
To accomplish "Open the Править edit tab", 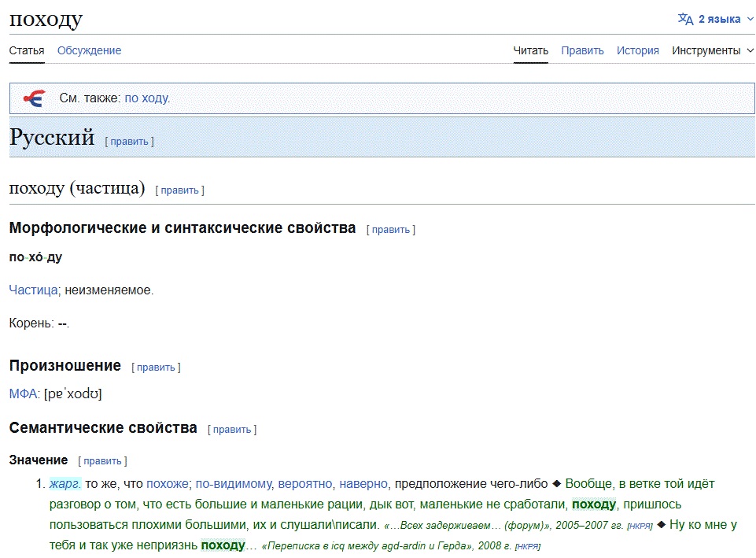I will tap(582, 50).
